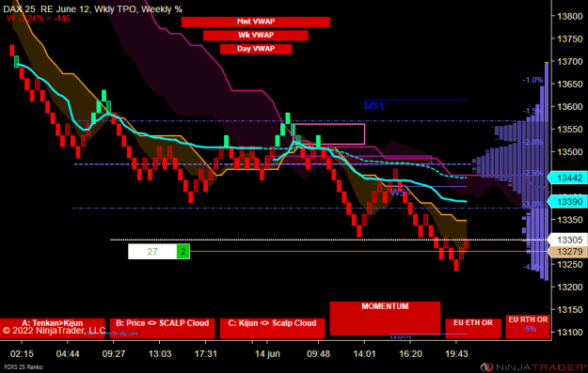
Task: Click the MS1 pivot level label
Action: [x=373, y=106]
